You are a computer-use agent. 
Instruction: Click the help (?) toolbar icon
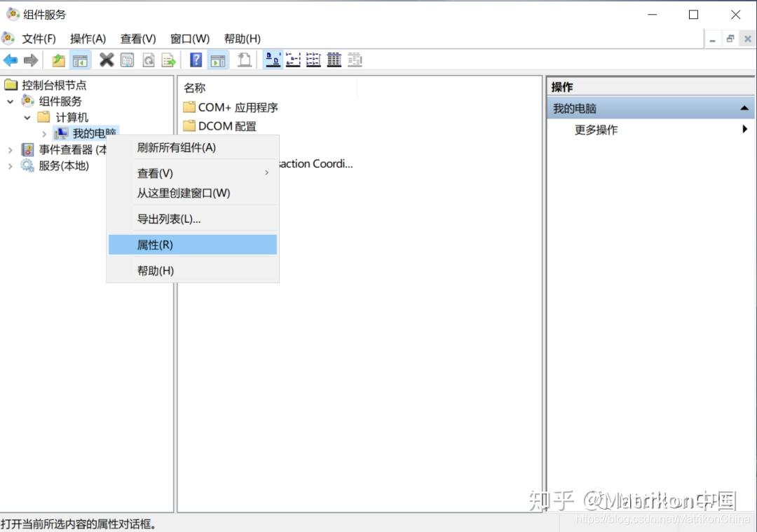pyautogui.click(x=196, y=60)
